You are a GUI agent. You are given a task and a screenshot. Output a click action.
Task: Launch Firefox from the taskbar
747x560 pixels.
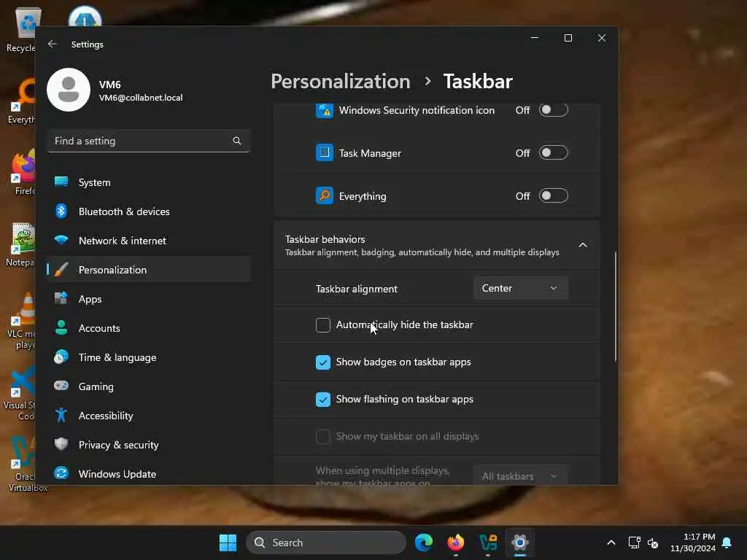coord(455,542)
